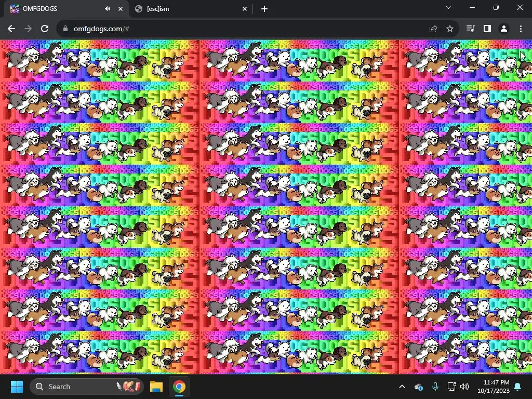Image resolution: width=532 pixels, height=399 pixels.
Task: Restore down the Chrome window
Action: coord(496,7)
